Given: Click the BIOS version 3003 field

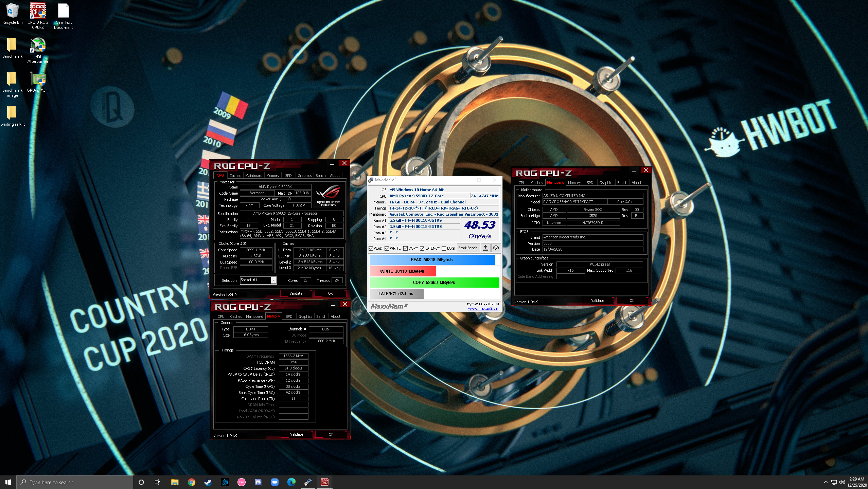Looking at the screenshot, I should point(593,243).
